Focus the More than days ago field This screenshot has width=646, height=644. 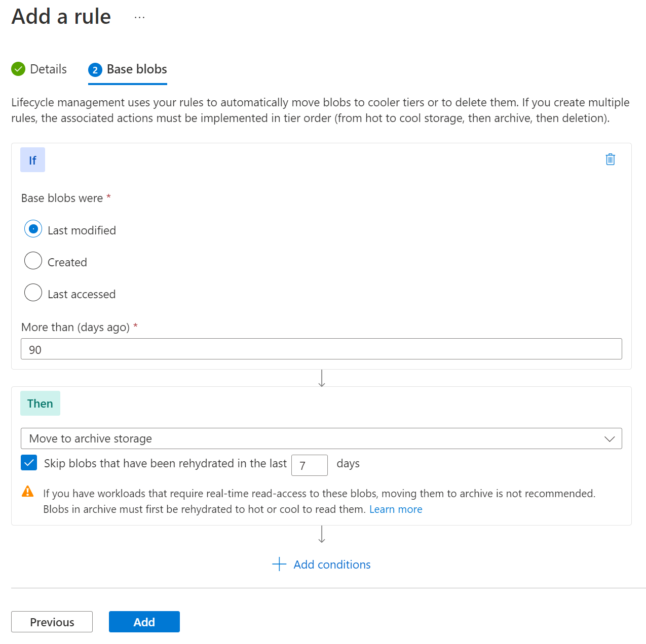pyautogui.click(x=321, y=349)
